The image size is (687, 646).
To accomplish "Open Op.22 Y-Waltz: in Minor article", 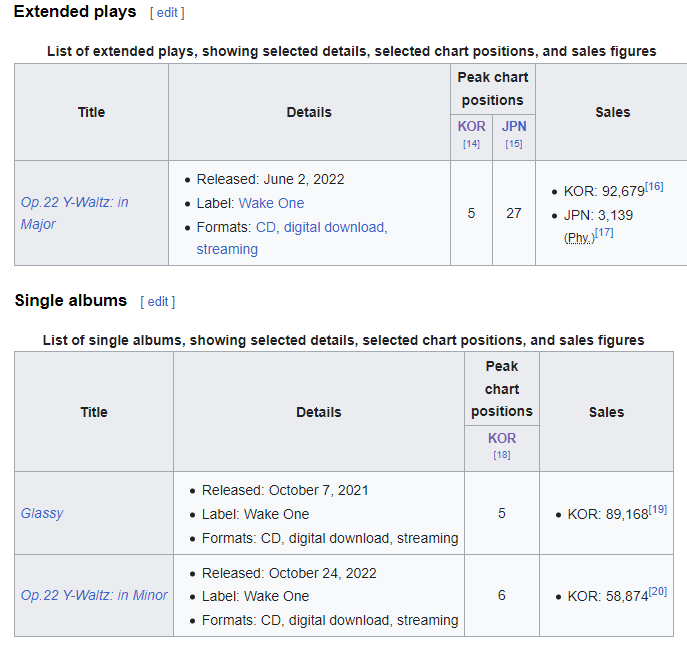I will coord(94,595).
